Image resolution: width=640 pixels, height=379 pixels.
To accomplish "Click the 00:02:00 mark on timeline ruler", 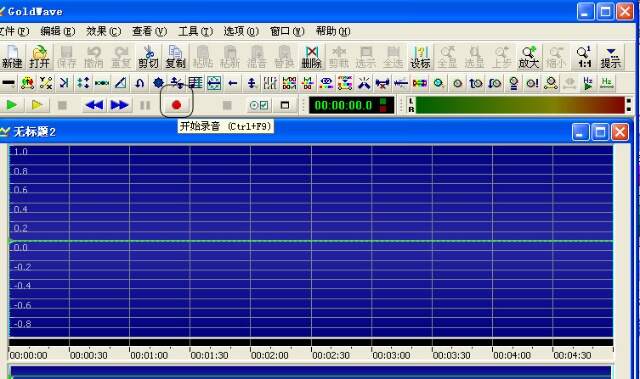I will click(x=270, y=355).
